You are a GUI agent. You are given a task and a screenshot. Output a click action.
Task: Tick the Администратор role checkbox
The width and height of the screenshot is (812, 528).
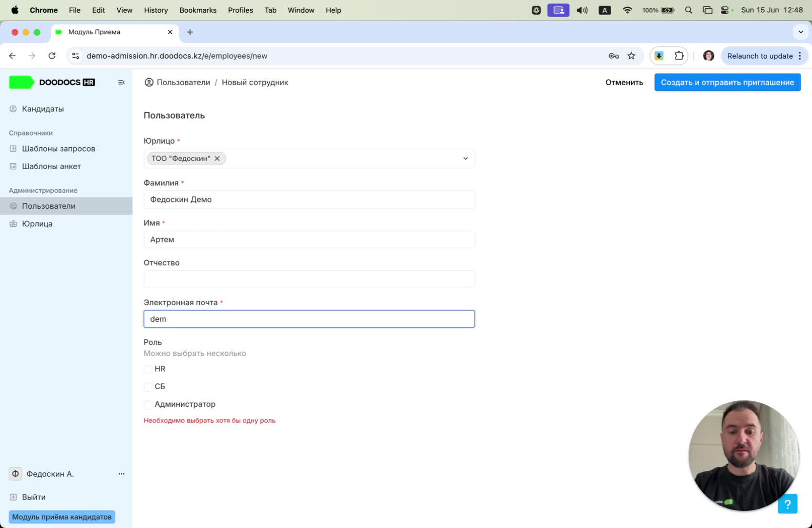tap(148, 404)
